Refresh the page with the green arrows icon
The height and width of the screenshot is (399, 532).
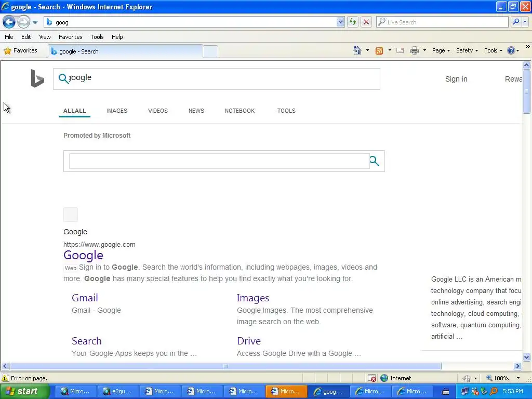point(353,22)
